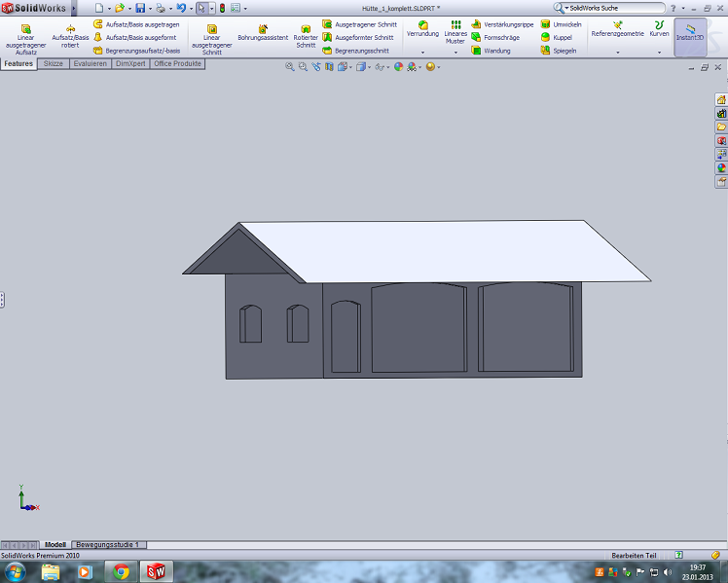Open the Referenzgeometrie dropdown
This screenshot has height=583, width=728.
[617, 52]
